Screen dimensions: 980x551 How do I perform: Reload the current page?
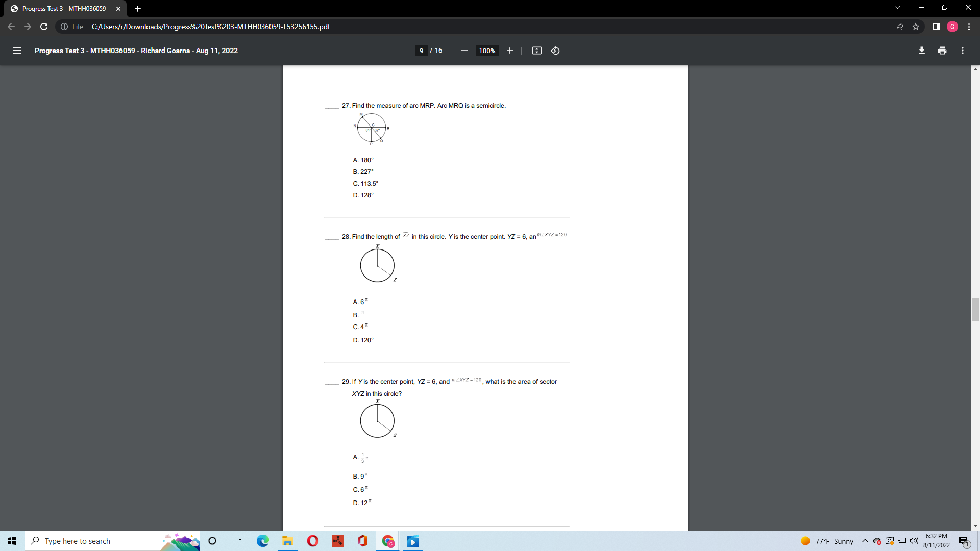[44, 27]
